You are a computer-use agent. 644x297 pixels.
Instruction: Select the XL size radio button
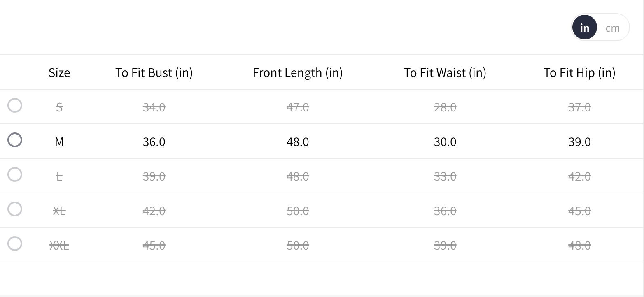pyautogui.click(x=15, y=209)
